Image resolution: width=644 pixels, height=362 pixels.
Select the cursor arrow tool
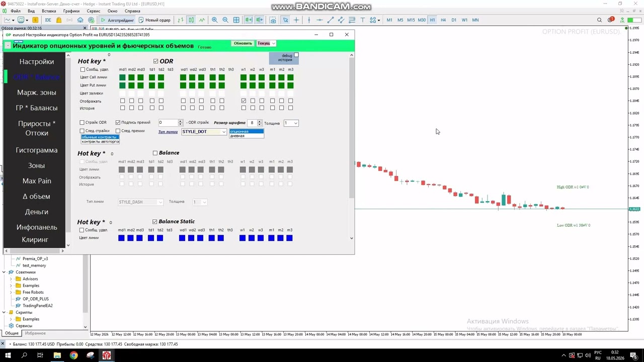[x=285, y=20]
